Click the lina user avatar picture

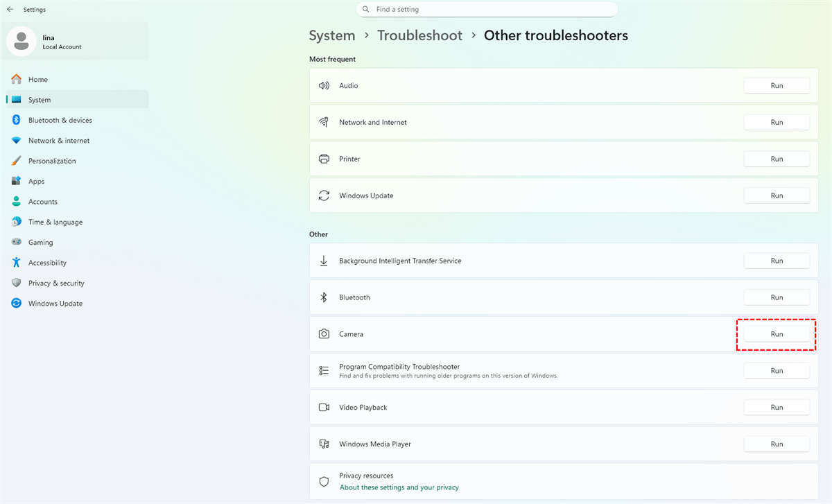(x=21, y=41)
